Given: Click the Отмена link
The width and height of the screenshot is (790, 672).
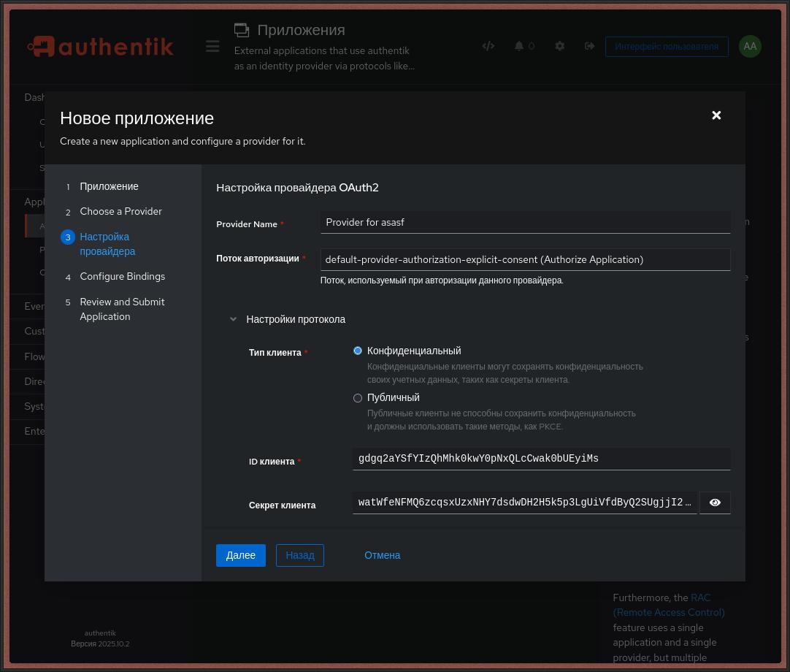Looking at the screenshot, I should point(382,555).
